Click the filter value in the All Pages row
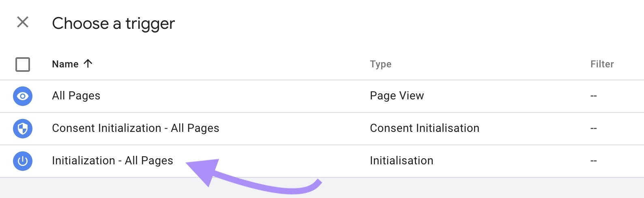The image size is (644, 198). [594, 96]
